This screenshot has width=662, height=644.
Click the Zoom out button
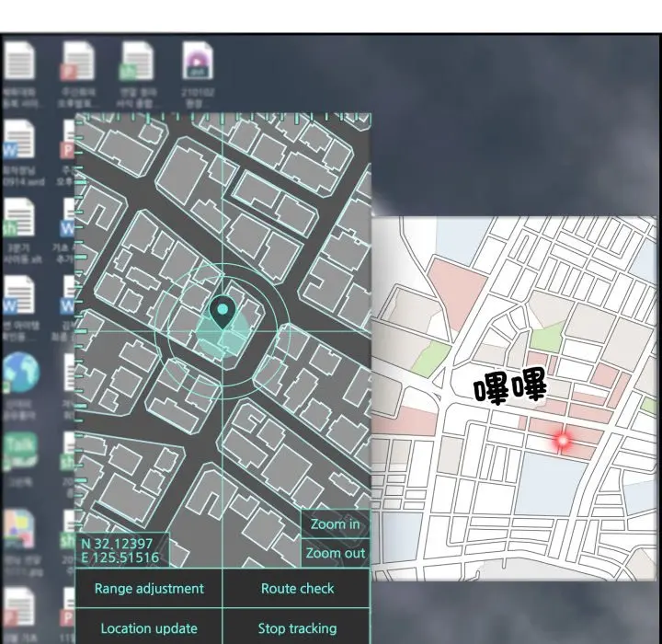335,554
